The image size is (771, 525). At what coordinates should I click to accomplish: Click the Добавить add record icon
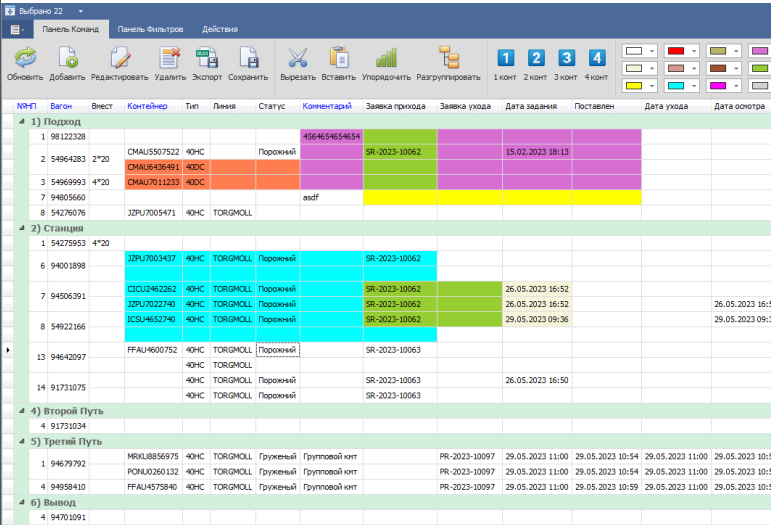pyautogui.click(x=67, y=59)
